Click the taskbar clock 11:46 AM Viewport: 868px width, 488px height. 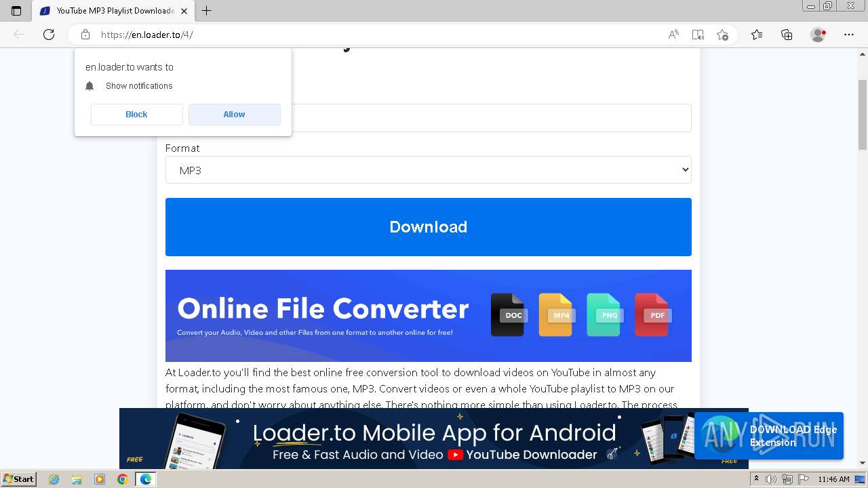click(833, 479)
